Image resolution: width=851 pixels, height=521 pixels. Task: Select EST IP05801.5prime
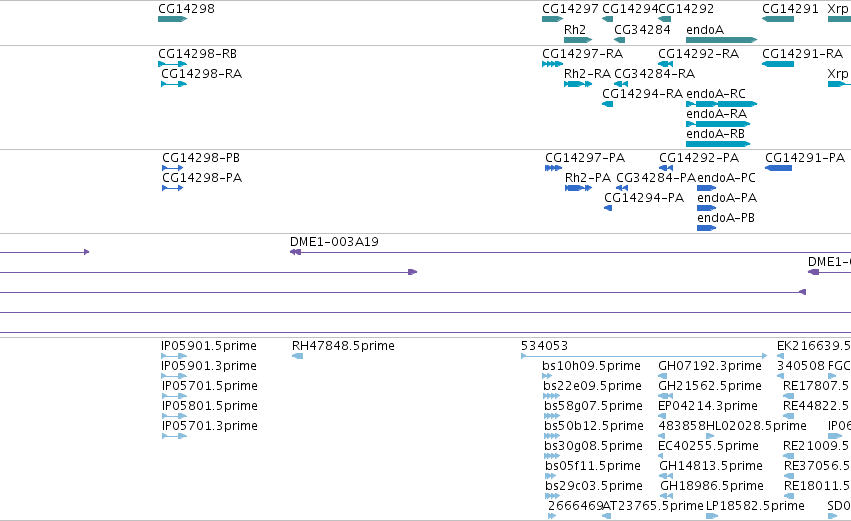tap(174, 416)
